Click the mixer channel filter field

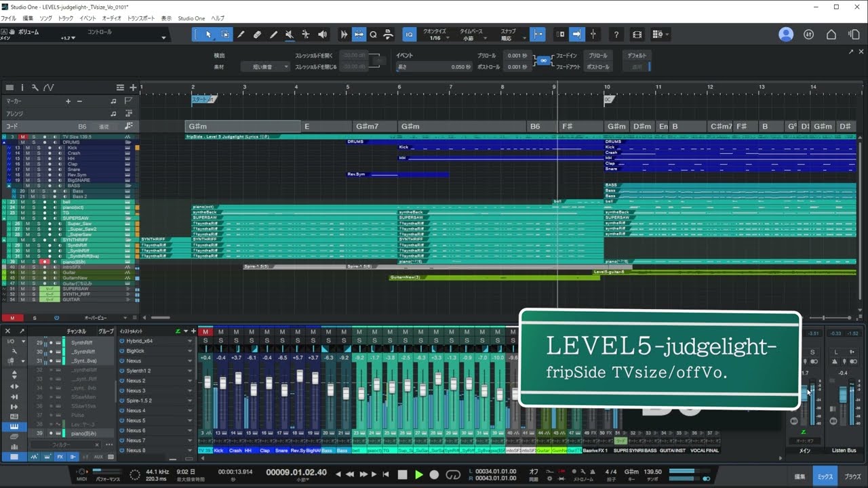click(65, 445)
